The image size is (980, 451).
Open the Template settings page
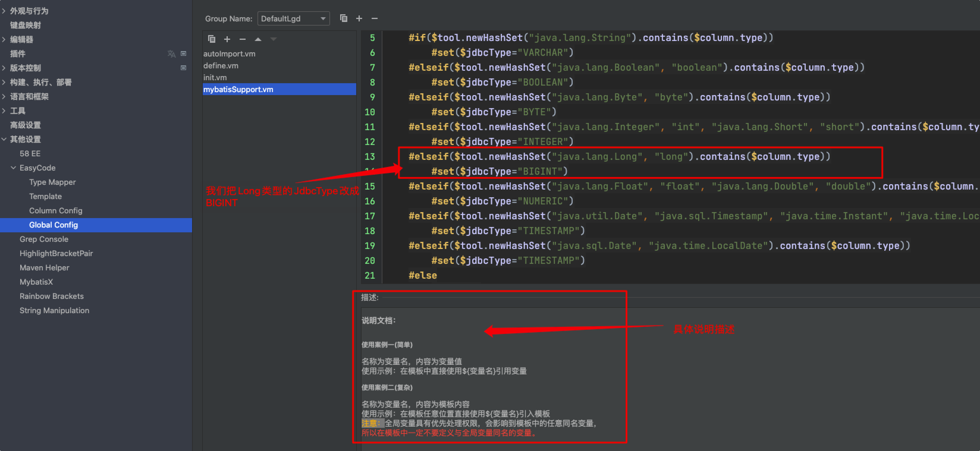[45, 196]
